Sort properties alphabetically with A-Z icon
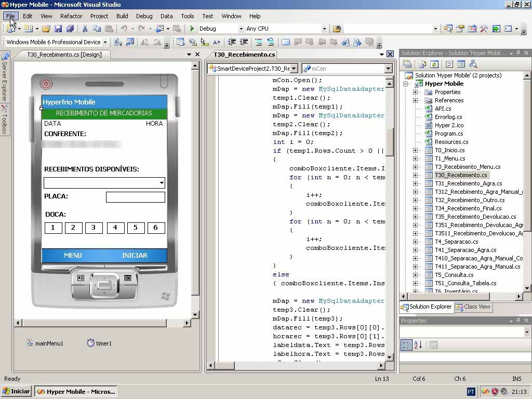The width and height of the screenshot is (532, 399). pos(418,345)
